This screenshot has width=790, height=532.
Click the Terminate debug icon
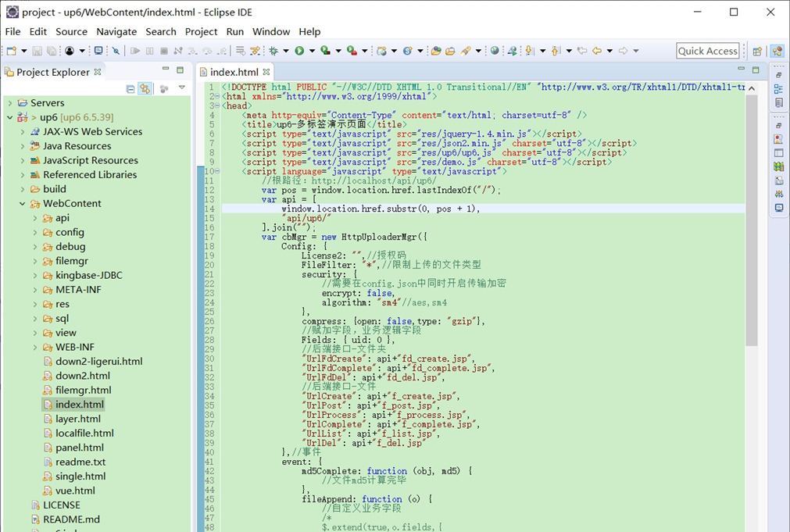(164, 51)
